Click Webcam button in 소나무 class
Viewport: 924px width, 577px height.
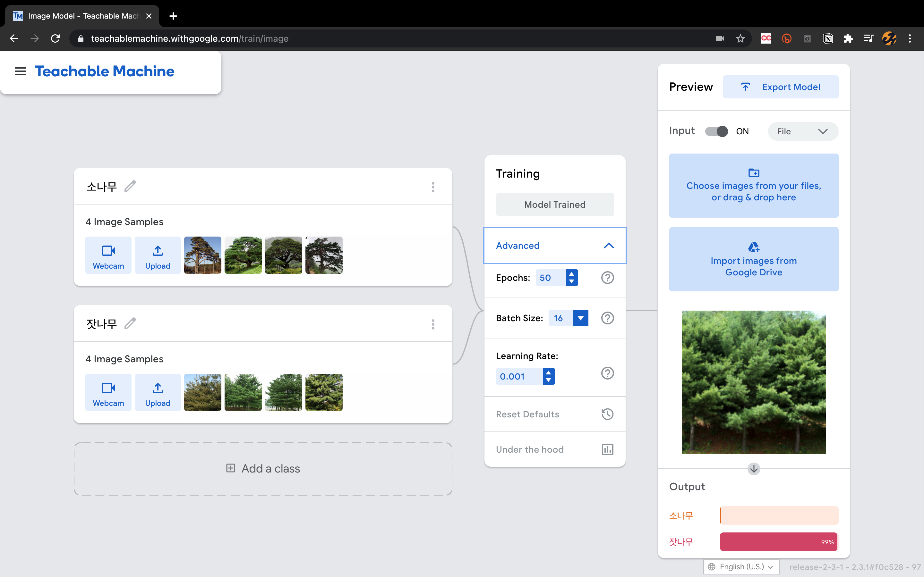(x=108, y=255)
